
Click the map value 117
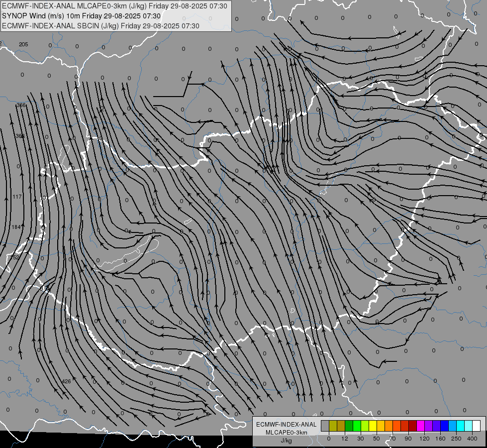click(17, 197)
